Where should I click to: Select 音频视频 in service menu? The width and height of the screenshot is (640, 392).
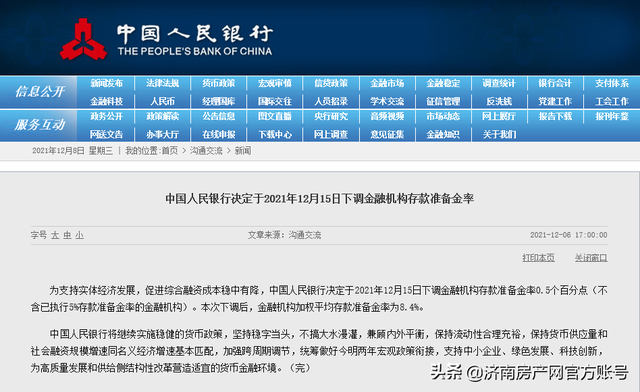[x=387, y=116]
